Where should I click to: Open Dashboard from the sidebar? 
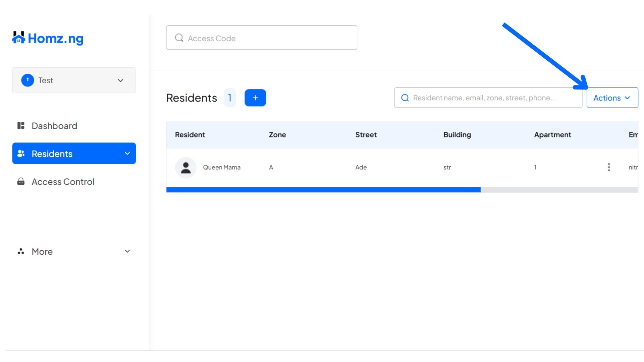[54, 126]
